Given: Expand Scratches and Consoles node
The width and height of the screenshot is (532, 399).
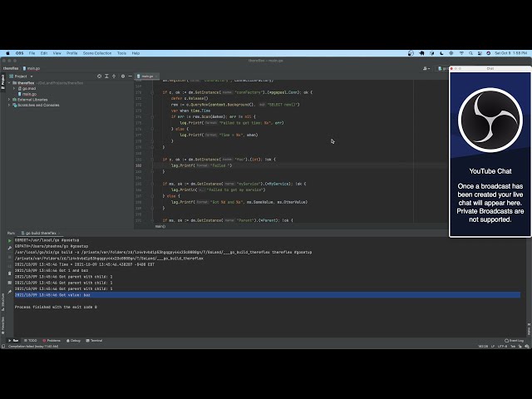Looking at the screenshot, I should (x=9, y=106).
